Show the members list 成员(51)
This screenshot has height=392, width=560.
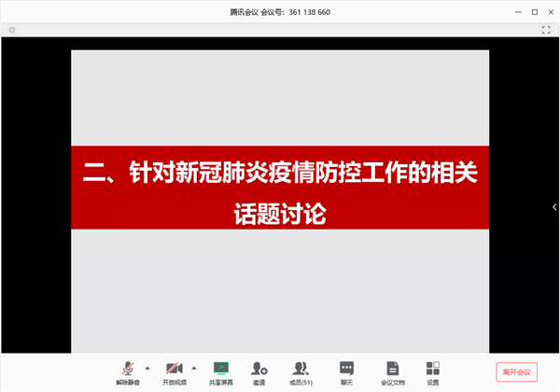click(301, 371)
